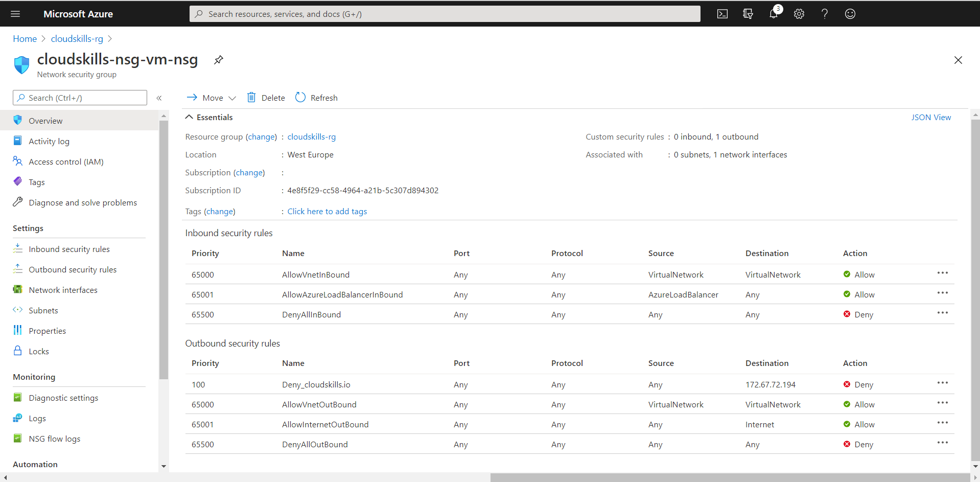Open Inbound security rules settings
This screenshot has height=482, width=980.
point(69,249)
